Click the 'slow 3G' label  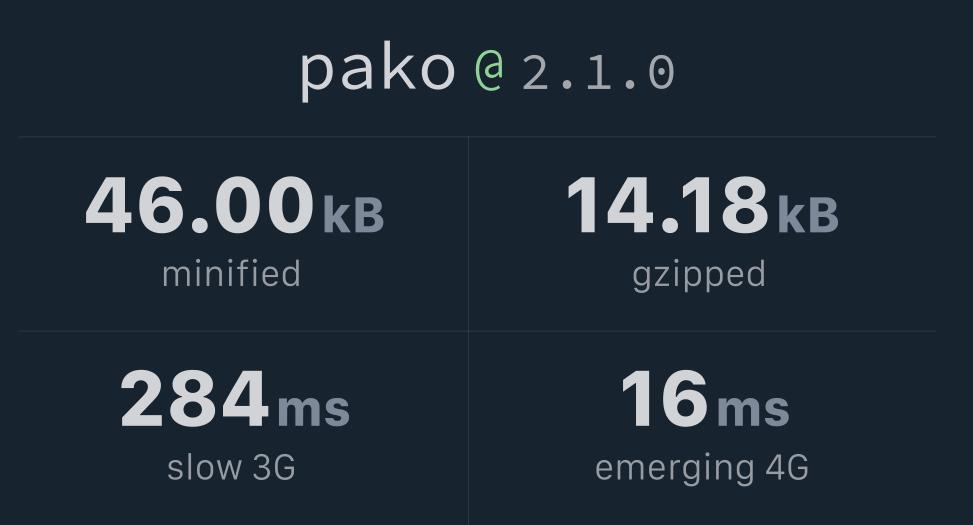coord(231,467)
